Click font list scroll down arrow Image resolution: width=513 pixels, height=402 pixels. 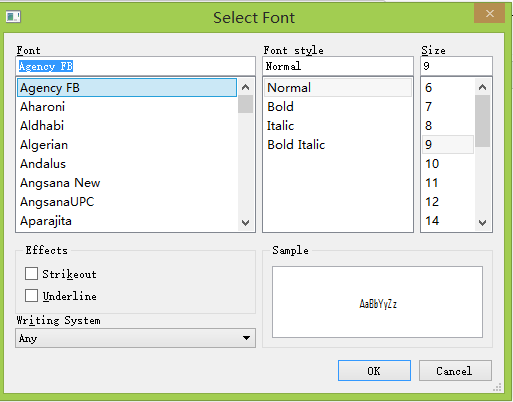coord(246,222)
